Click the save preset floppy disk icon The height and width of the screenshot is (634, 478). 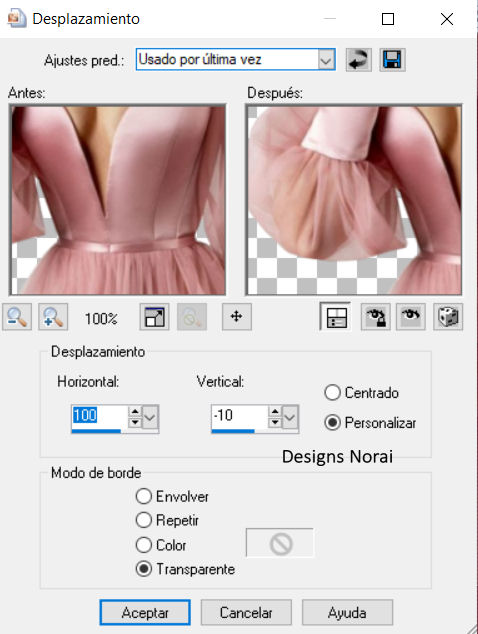pyautogui.click(x=392, y=60)
